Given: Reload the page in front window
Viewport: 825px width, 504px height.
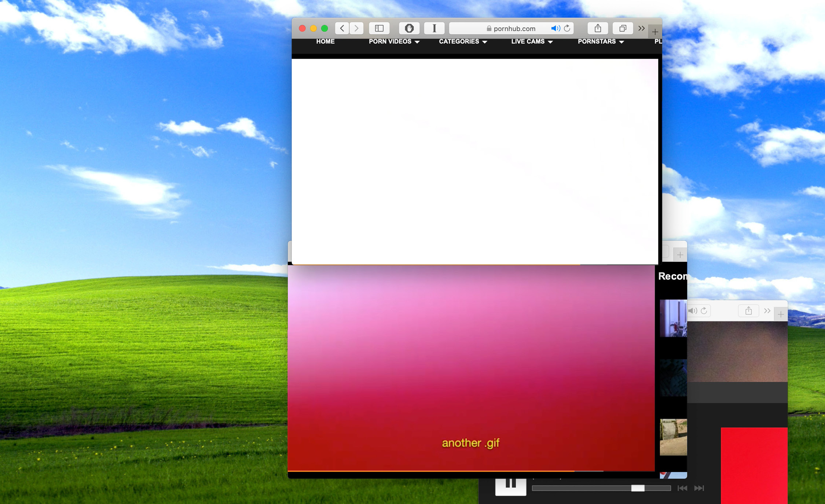Looking at the screenshot, I should coord(567,28).
